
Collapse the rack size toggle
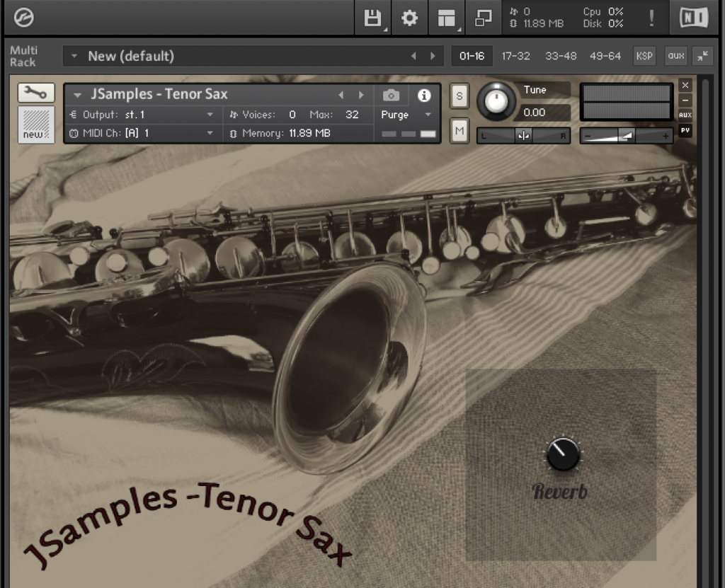(x=703, y=56)
